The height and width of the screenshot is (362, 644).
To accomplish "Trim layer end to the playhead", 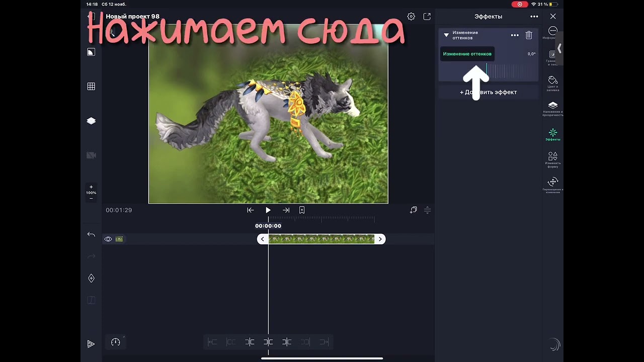I will [287, 342].
